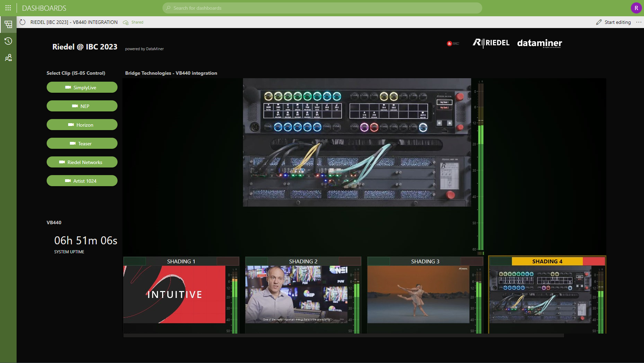Viewport: 644px width, 363px height.
Task: Click the small red badge logo
Action: (453, 44)
